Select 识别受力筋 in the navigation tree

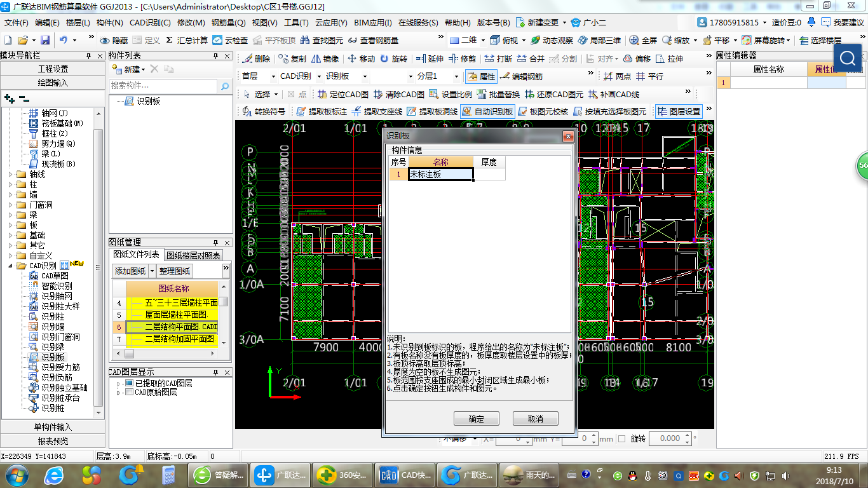(60, 367)
